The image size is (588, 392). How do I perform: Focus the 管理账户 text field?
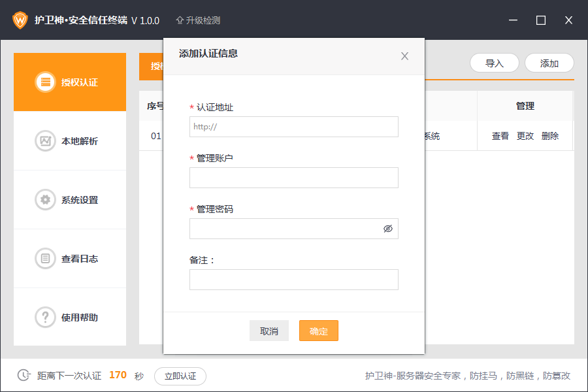pyautogui.click(x=293, y=178)
